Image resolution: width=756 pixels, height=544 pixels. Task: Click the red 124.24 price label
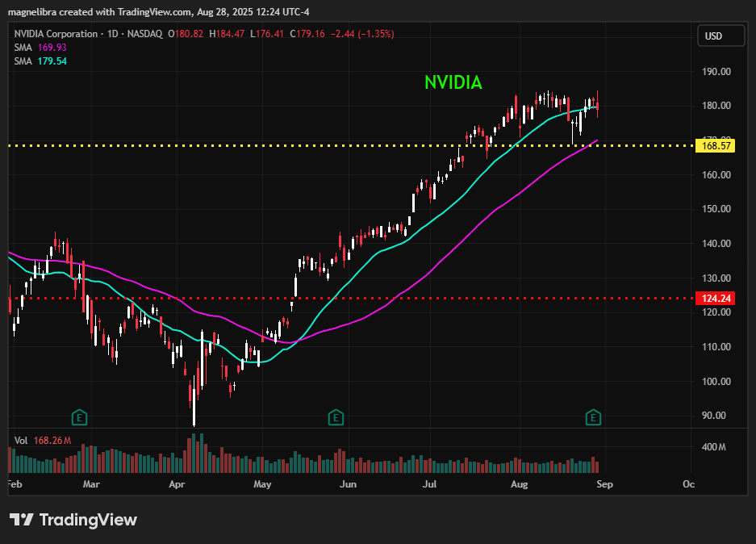pos(716,299)
